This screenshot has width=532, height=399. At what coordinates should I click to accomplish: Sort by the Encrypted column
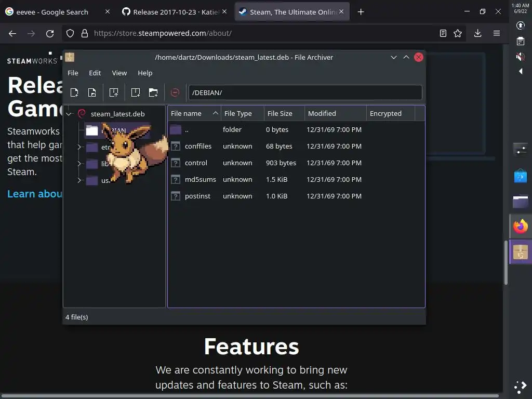(391, 113)
